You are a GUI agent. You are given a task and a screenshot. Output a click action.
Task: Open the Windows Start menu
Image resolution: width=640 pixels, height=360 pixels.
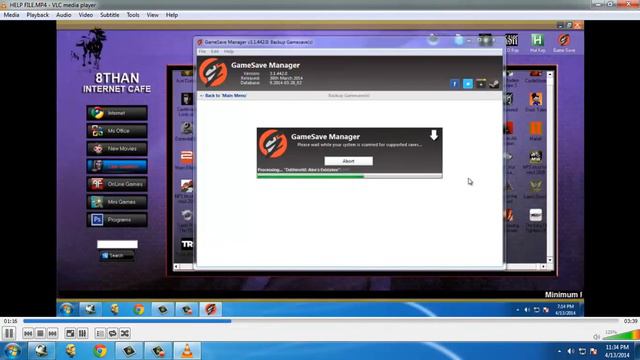(12, 351)
